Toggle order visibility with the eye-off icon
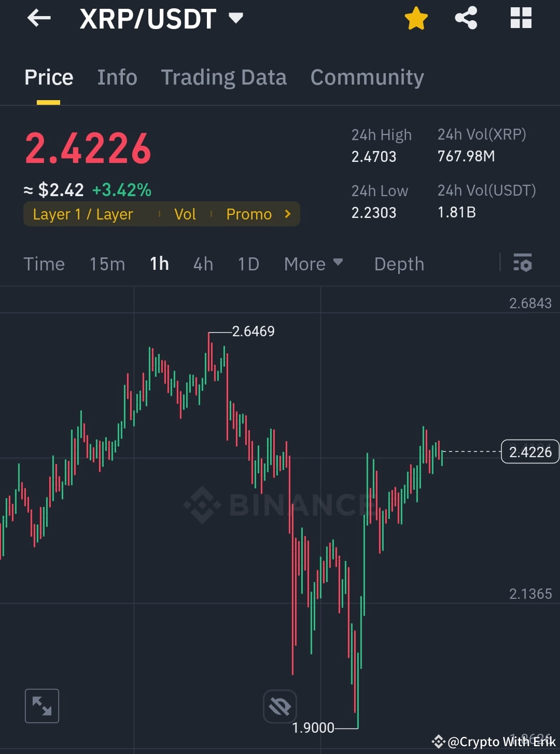The height and width of the screenshot is (754, 560). 279,706
